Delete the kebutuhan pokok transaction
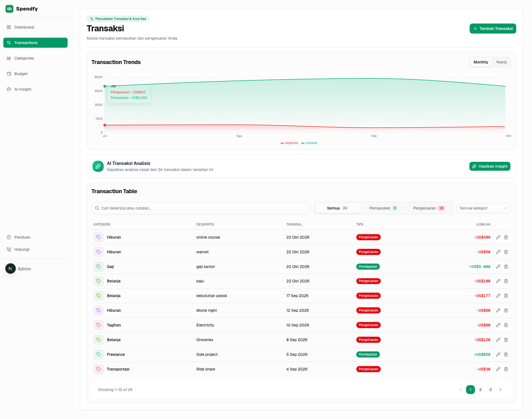 click(x=506, y=296)
